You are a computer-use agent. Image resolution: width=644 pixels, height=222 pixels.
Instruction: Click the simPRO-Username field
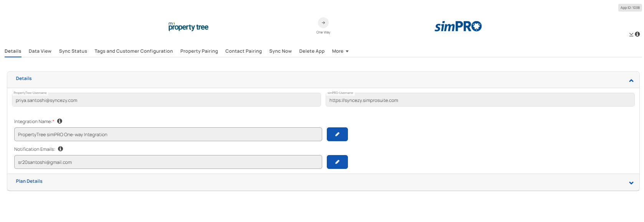coord(480,100)
